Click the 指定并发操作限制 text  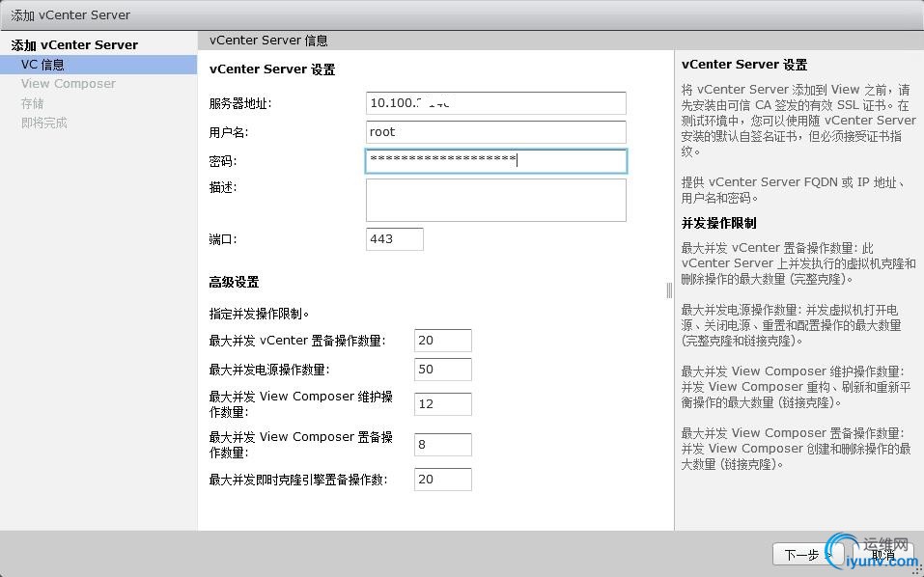click(x=260, y=314)
